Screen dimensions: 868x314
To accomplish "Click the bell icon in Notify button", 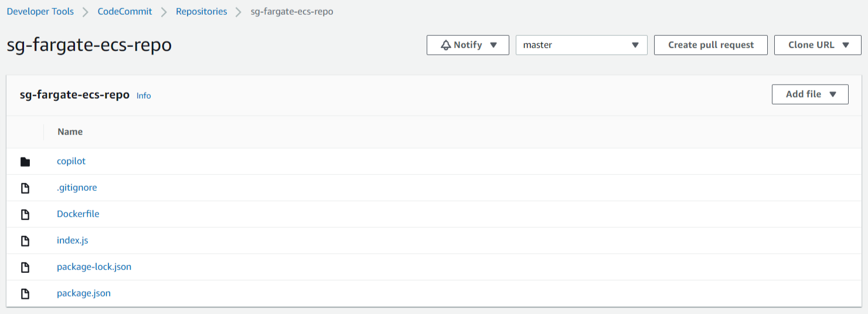I will pyautogui.click(x=446, y=45).
